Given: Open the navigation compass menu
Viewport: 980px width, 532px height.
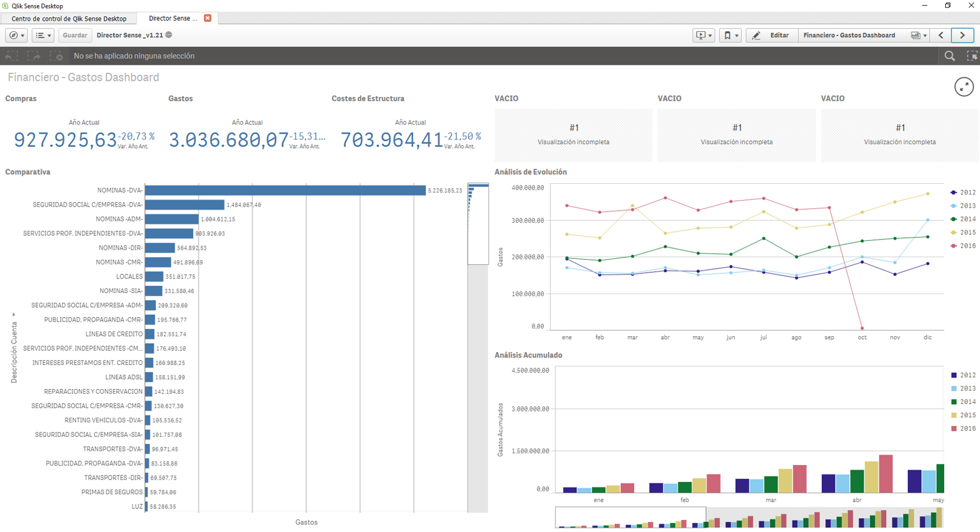Looking at the screenshot, I should coord(16,35).
